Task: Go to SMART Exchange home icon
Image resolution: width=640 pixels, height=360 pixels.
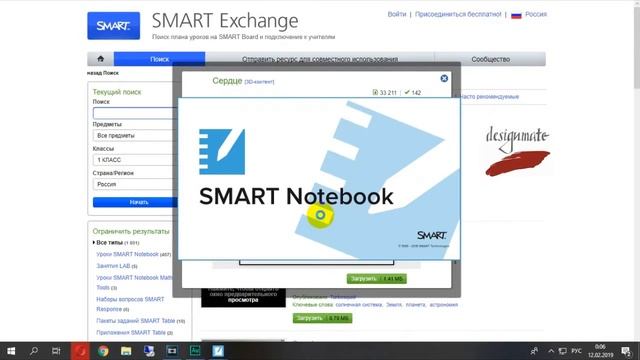Action: (x=100, y=59)
